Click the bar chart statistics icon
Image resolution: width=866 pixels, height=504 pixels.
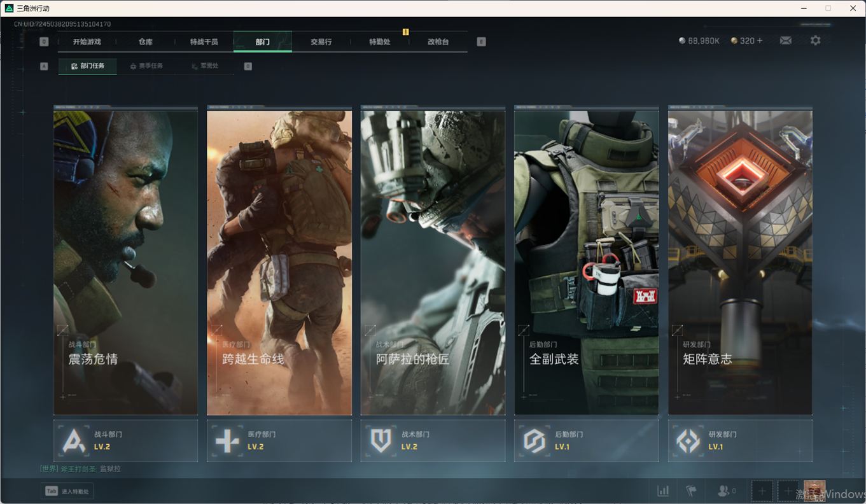(663, 491)
